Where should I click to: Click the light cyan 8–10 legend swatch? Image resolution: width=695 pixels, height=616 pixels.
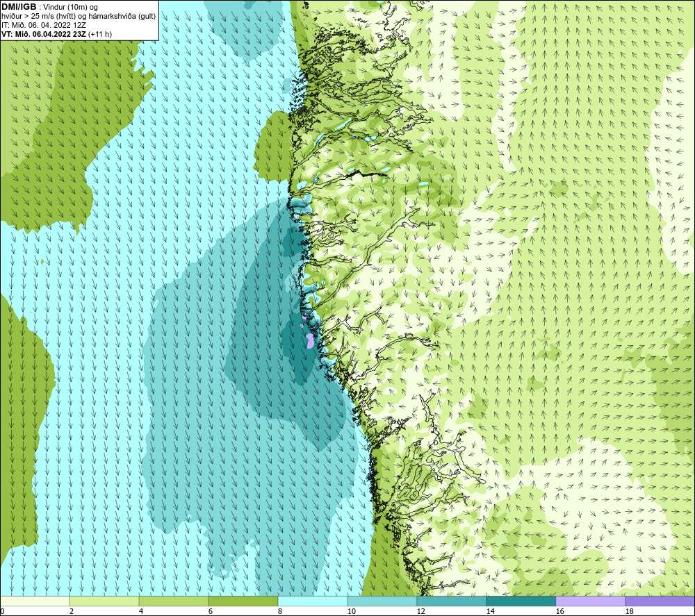point(313,601)
